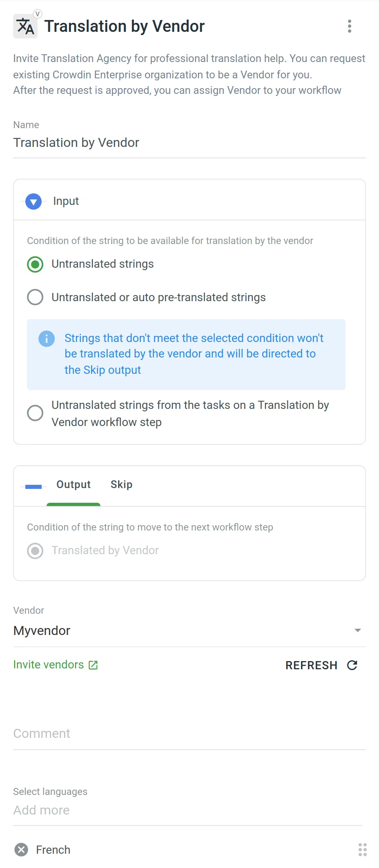379x868 pixels.
Task: Click the Myvendor dropdown arrow
Action: [x=357, y=630]
